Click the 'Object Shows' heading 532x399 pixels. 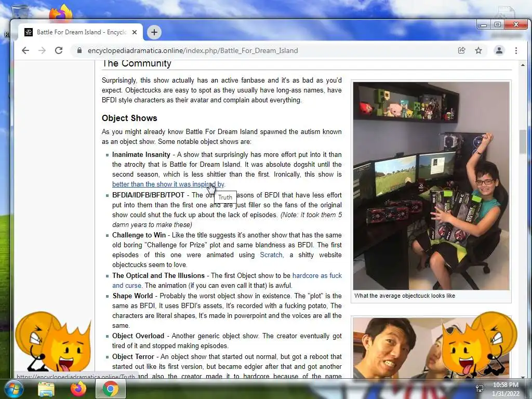pyautogui.click(x=129, y=118)
